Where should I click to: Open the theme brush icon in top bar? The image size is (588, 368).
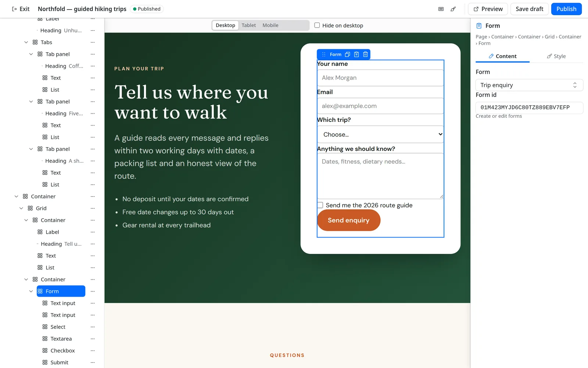(453, 9)
